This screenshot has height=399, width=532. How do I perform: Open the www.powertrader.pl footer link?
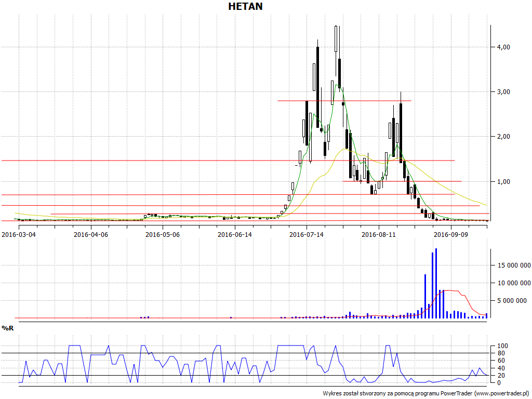[x=501, y=393]
